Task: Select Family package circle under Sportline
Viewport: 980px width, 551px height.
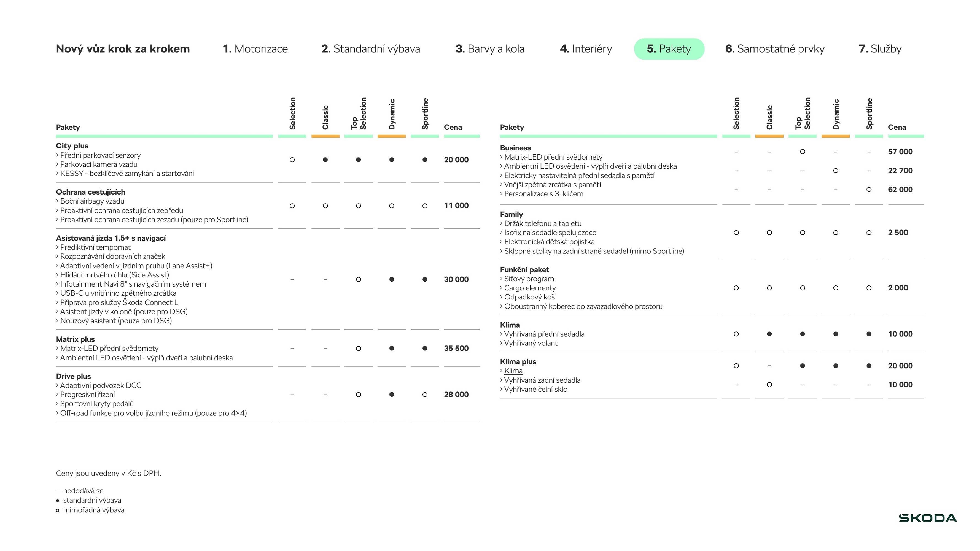Action: click(x=869, y=232)
